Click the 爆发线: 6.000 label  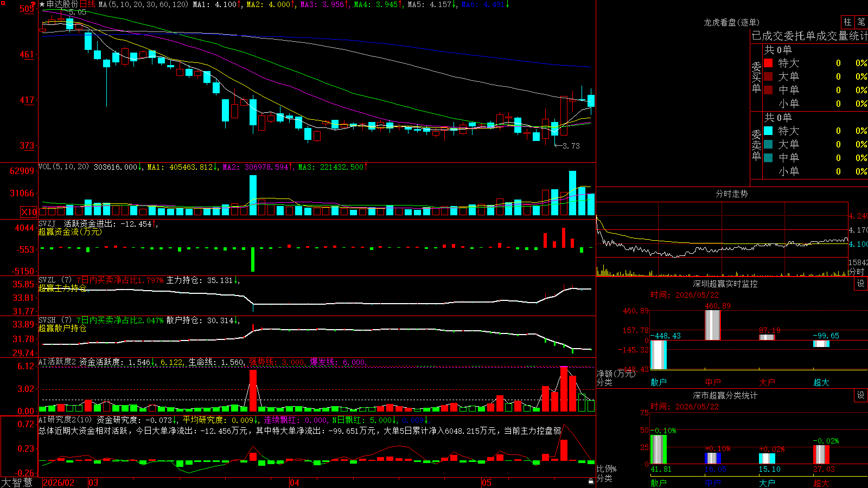click(338, 362)
